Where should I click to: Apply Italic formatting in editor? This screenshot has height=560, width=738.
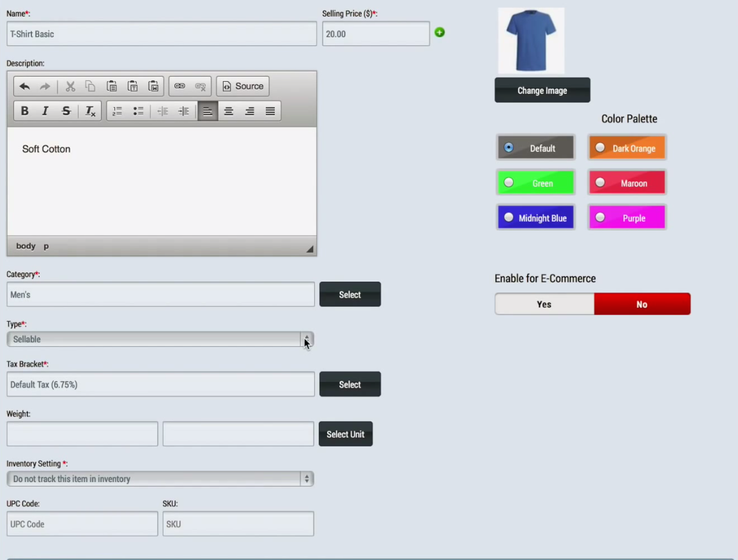pyautogui.click(x=45, y=111)
